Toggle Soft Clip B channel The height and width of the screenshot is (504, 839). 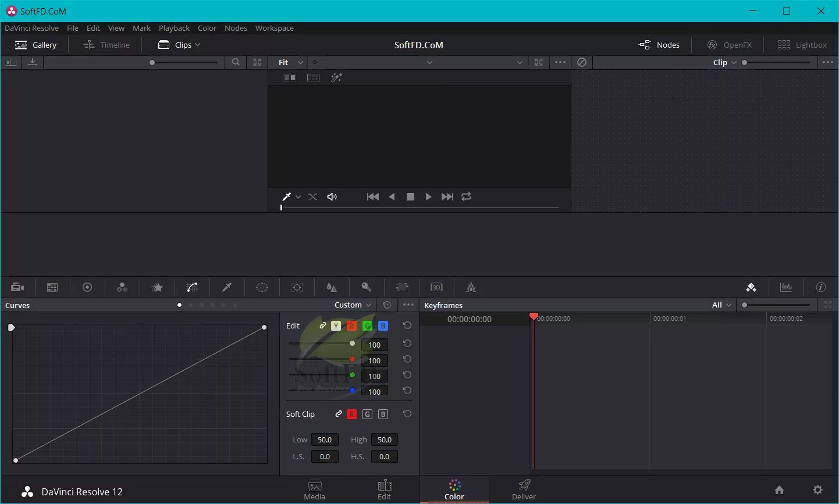(383, 414)
